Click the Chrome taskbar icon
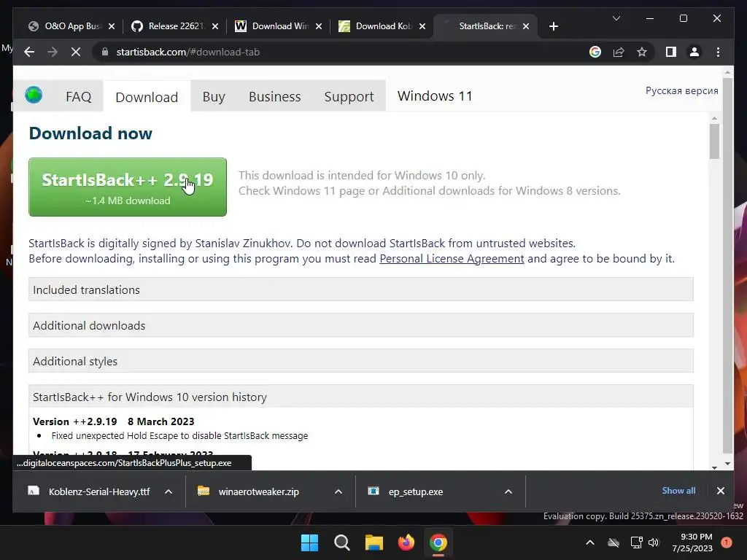Viewport: 747px width, 560px height. [x=438, y=542]
